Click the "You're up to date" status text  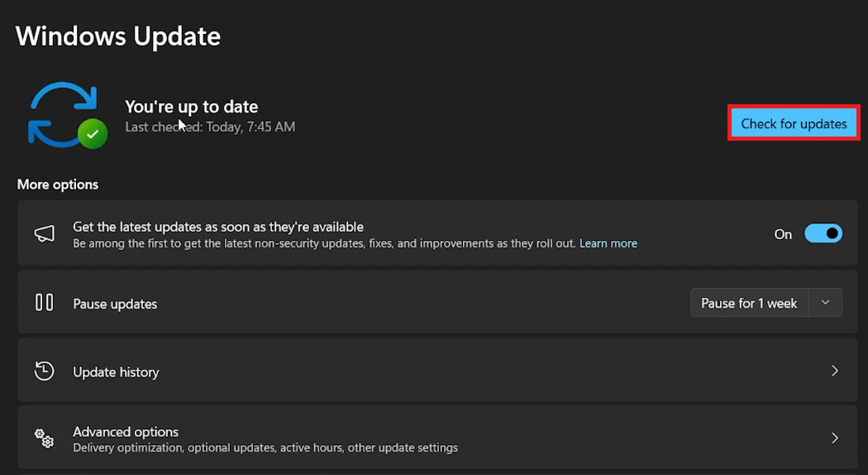pos(191,107)
